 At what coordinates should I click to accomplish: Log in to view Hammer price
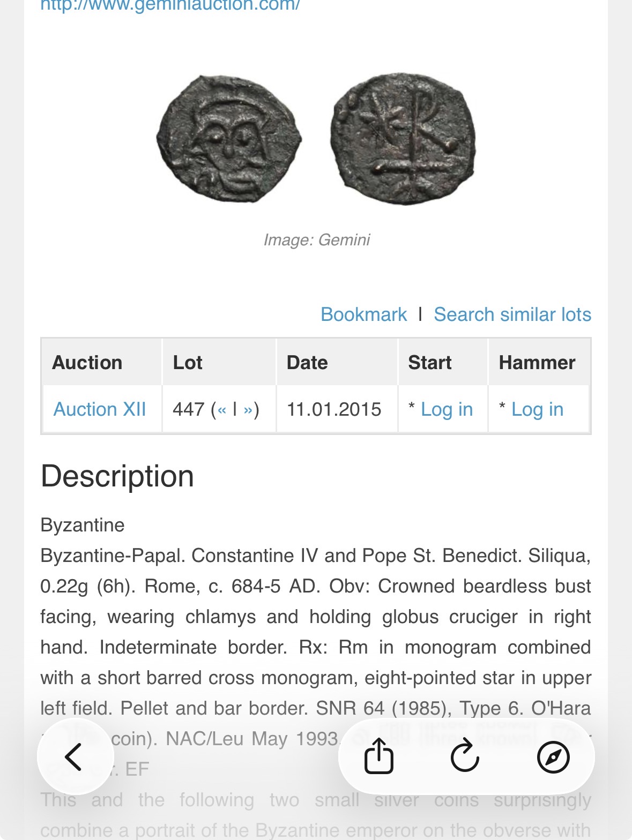click(537, 409)
